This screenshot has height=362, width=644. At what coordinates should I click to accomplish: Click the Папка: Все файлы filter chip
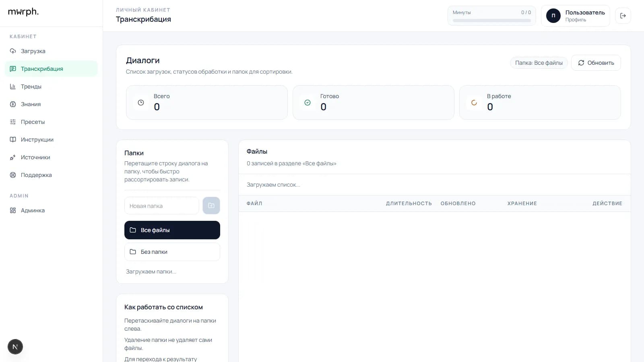click(539, 63)
